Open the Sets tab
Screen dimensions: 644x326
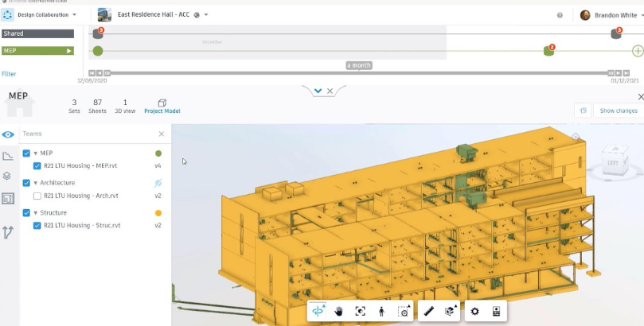point(74,107)
